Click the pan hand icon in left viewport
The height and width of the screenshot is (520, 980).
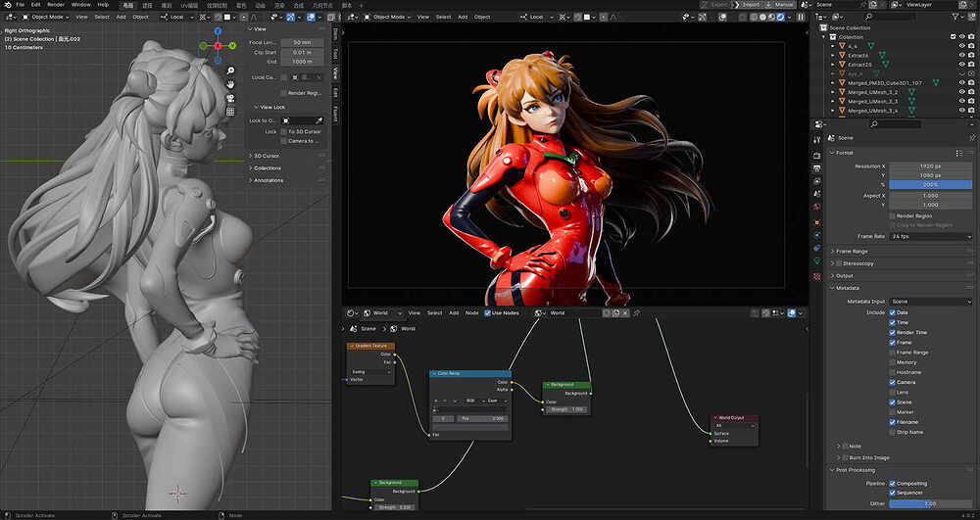point(230,84)
